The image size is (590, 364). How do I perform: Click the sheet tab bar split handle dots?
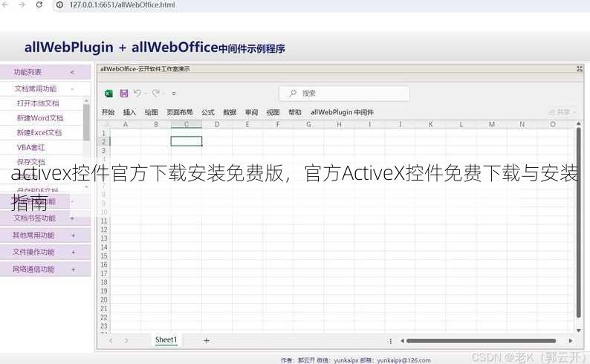coord(390,341)
